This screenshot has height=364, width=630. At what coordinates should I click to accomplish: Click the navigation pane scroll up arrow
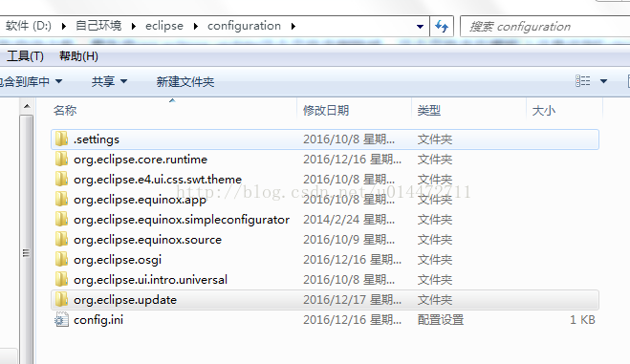tap(27, 106)
